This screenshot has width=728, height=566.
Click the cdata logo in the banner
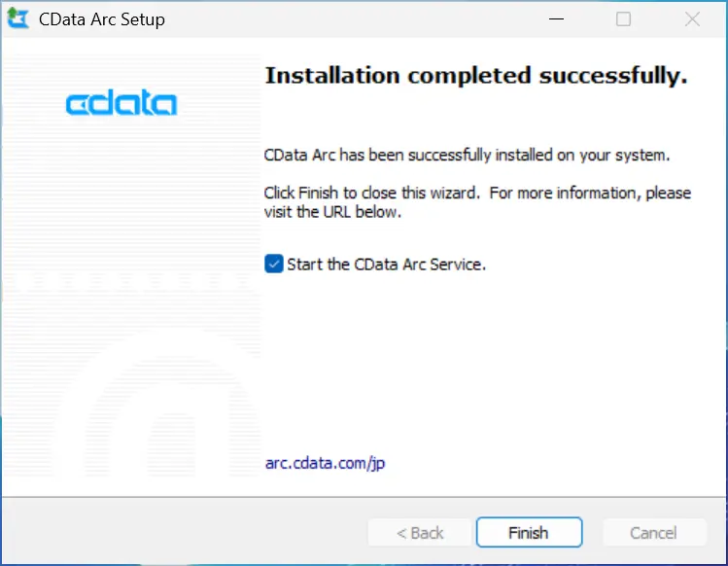[121, 103]
